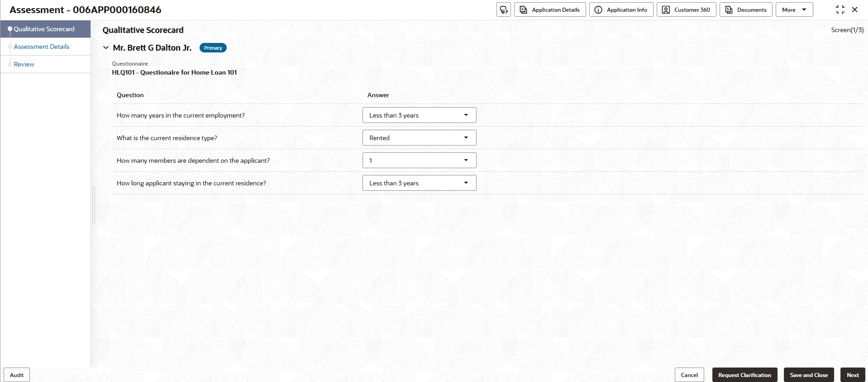Collapse Mr. Brett G Dalton Jr. section
This screenshot has height=382, width=868.
coord(106,47)
